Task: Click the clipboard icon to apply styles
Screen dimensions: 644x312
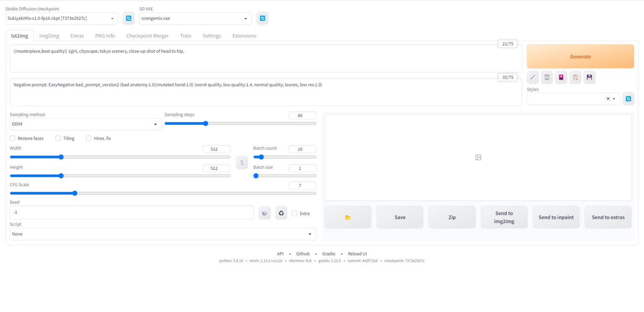Action: (575, 77)
